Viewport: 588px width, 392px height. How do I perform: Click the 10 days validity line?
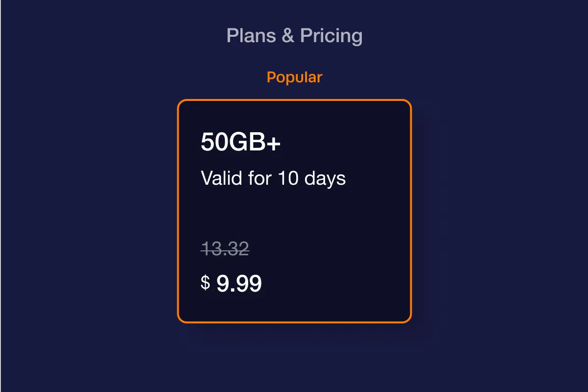coord(273,178)
